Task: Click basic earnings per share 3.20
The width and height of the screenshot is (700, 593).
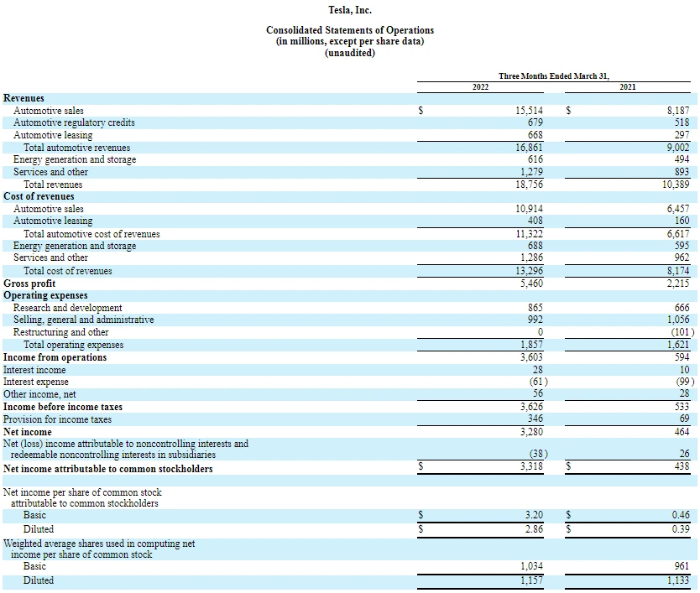Action: (x=534, y=515)
